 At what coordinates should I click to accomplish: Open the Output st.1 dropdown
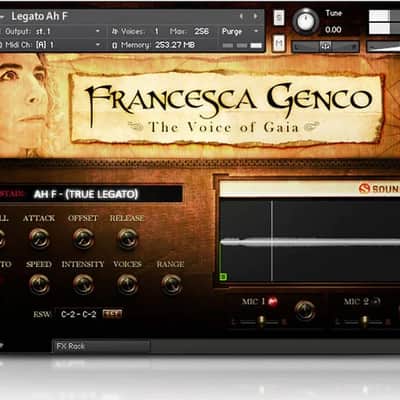pyautogui.click(x=52, y=31)
